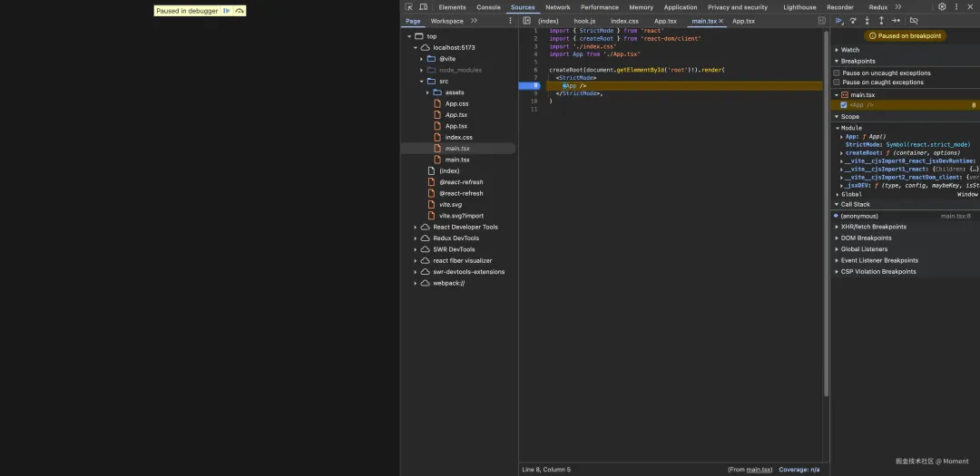Enable Pause on caught exceptions

838,83
